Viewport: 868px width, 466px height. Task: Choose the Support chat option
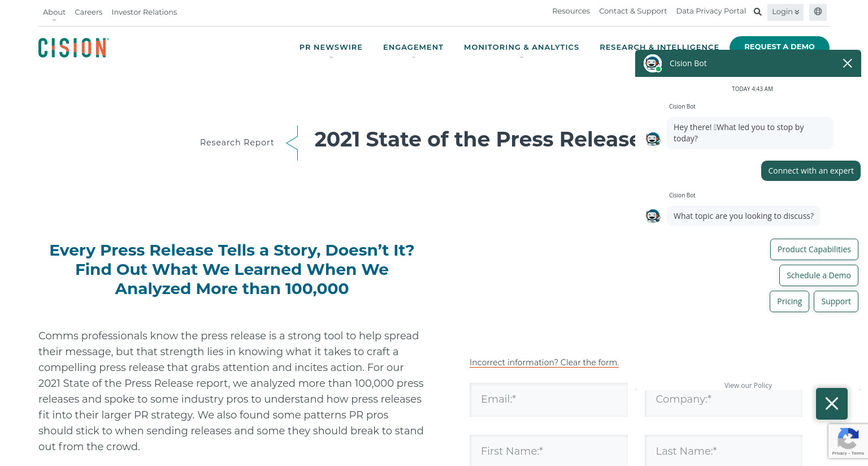836,301
